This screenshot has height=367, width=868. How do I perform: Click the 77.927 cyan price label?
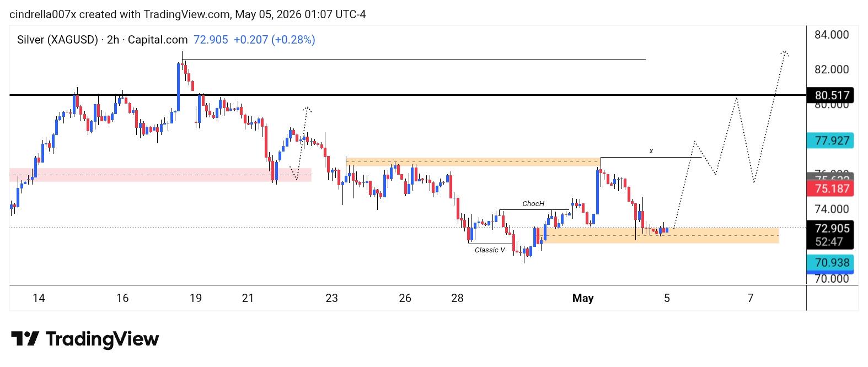(x=830, y=141)
